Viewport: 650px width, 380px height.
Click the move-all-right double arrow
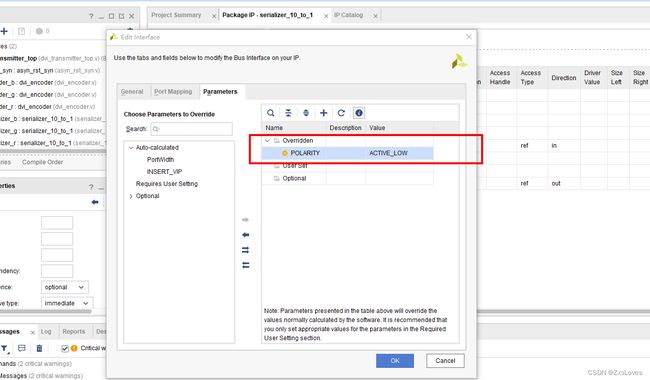click(245, 250)
